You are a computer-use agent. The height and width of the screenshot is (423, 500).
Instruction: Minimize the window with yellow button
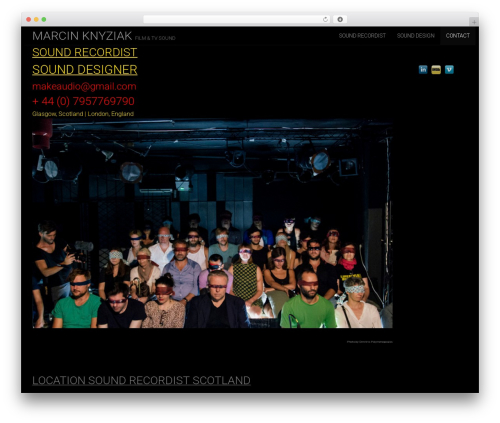[x=36, y=19]
